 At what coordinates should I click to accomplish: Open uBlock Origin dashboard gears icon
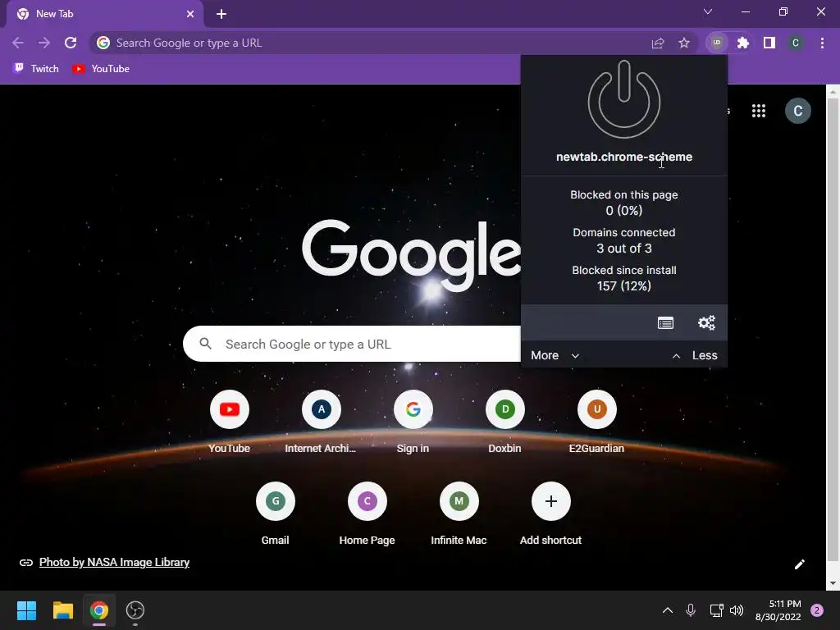(706, 323)
